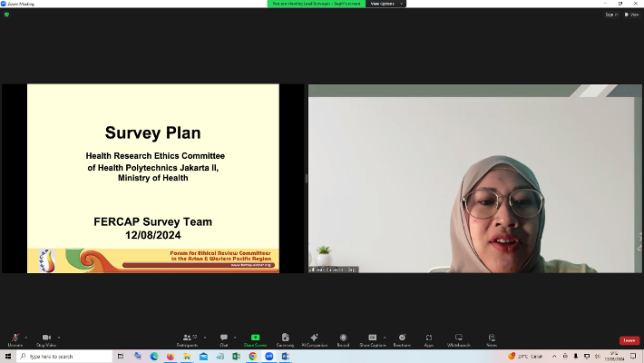
Task: Open the Apps menu item
Action: pyautogui.click(x=429, y=338)
